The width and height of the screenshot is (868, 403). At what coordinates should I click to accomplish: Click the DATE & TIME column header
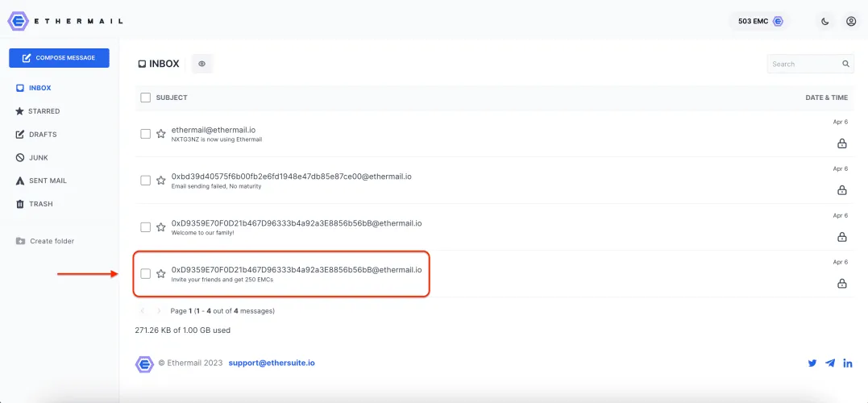[826, 98]
